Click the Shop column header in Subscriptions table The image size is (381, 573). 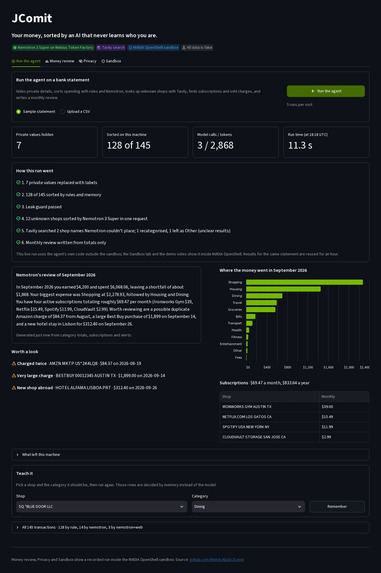point(270,396)
